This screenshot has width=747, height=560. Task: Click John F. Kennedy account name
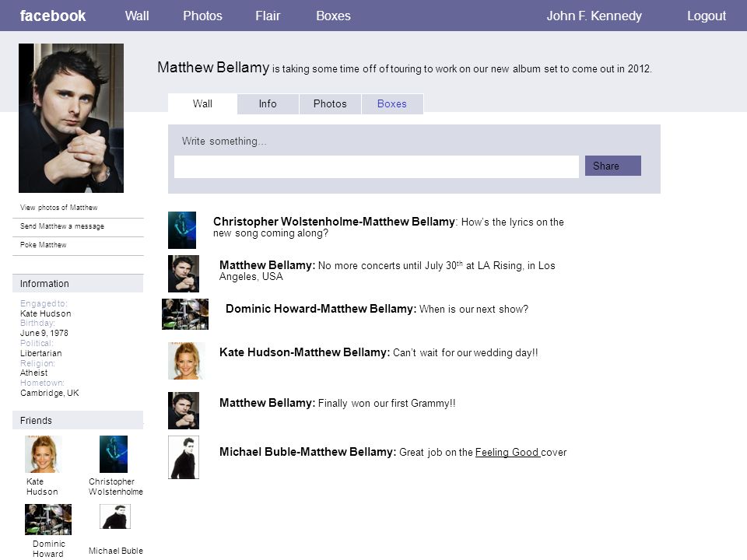tap(594, 16)
